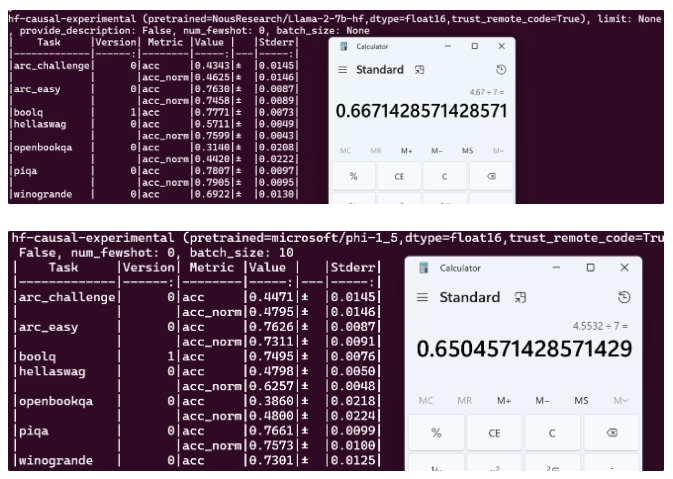
Task: Click MS in the 4.67 ÷ 7 calculator
Action: tap(467, 151)
